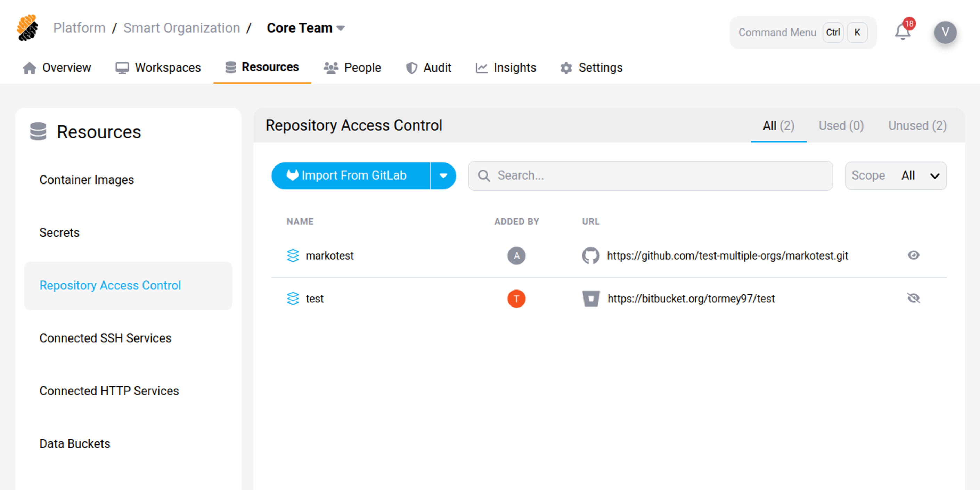
Task: Click avatar A who added markotest
Action: point(516,255)
